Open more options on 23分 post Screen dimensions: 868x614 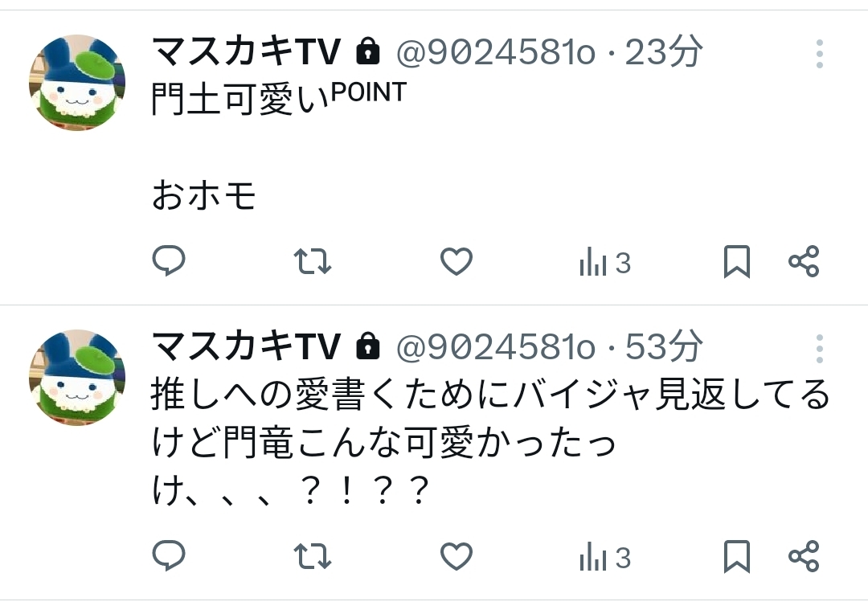point(819,54)
